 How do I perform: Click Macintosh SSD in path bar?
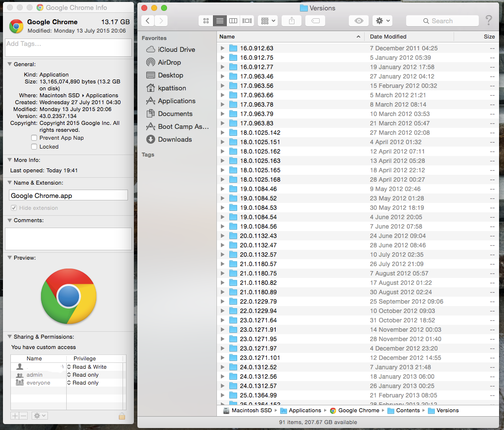(248, 410)
